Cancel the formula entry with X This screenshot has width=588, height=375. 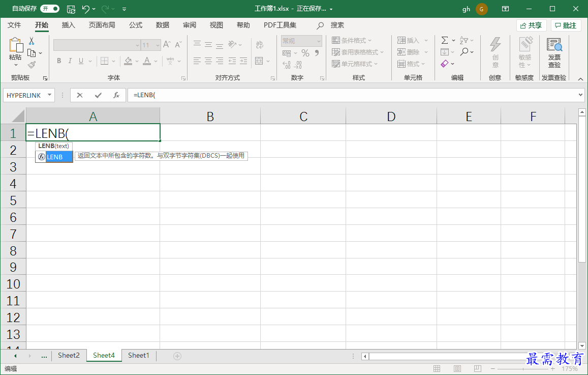point(79,95)
